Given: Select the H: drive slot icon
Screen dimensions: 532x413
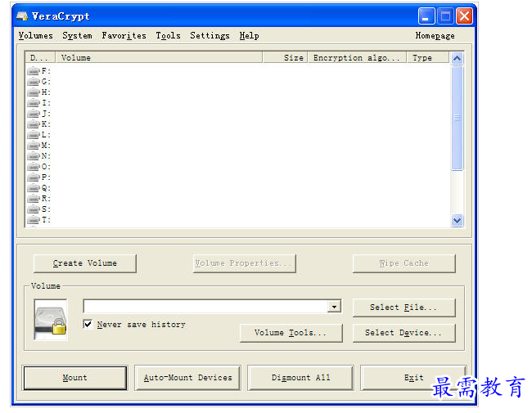Looking at the screenshot, I should click(x=34, y=92).
